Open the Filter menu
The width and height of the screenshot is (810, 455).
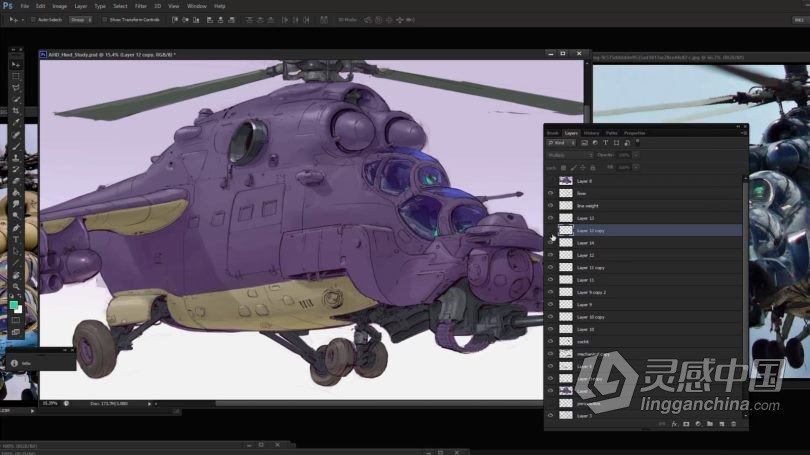pos(141,6)
